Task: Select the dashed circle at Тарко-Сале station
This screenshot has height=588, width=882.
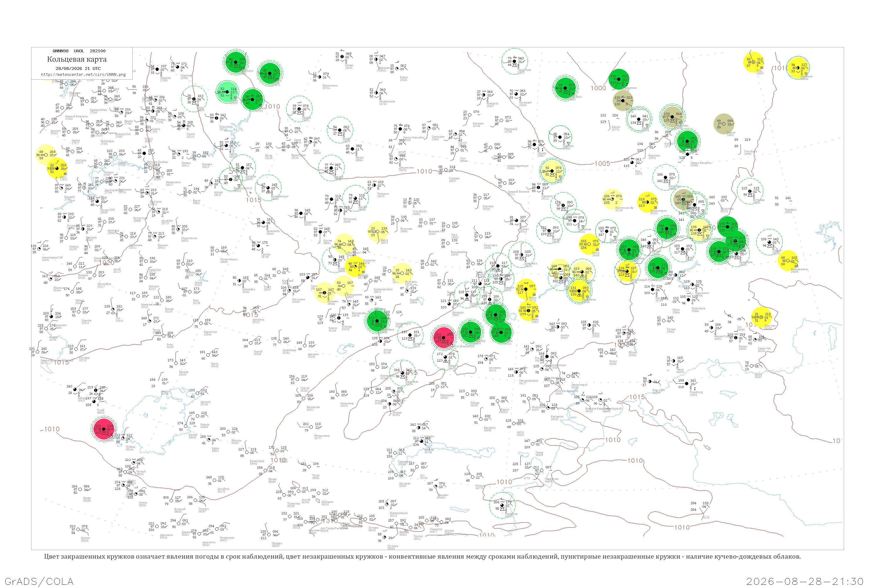Action: pyautogui.click(x=515, y=61)
